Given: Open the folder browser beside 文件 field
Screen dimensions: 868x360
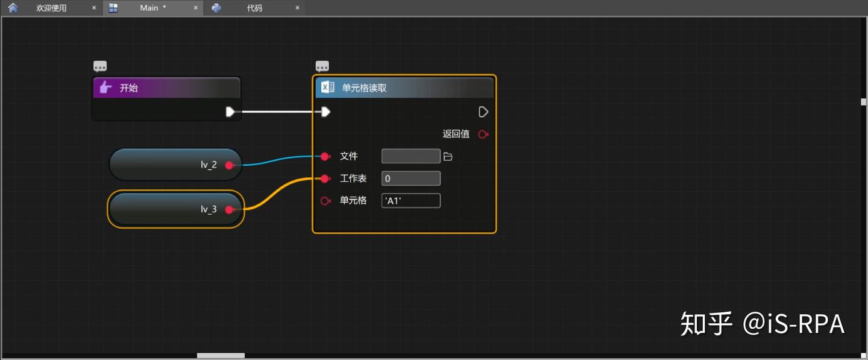Looking at the screenshot, I should click(447, 156).
